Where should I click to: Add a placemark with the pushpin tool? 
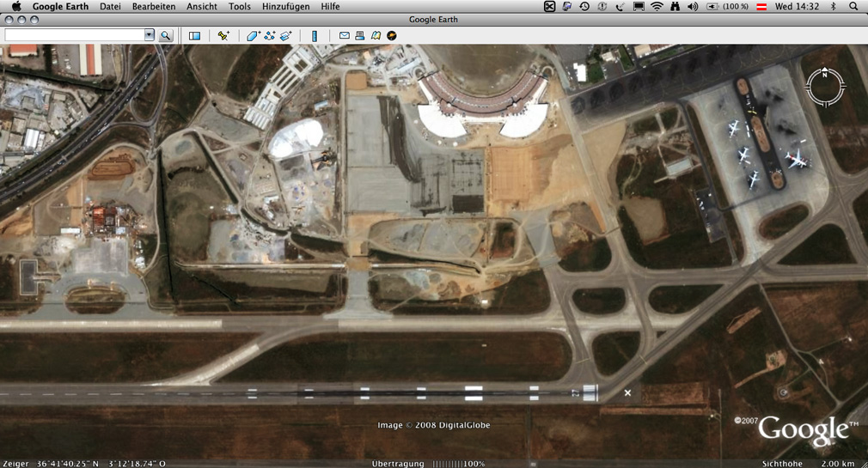tap(223, 35)
